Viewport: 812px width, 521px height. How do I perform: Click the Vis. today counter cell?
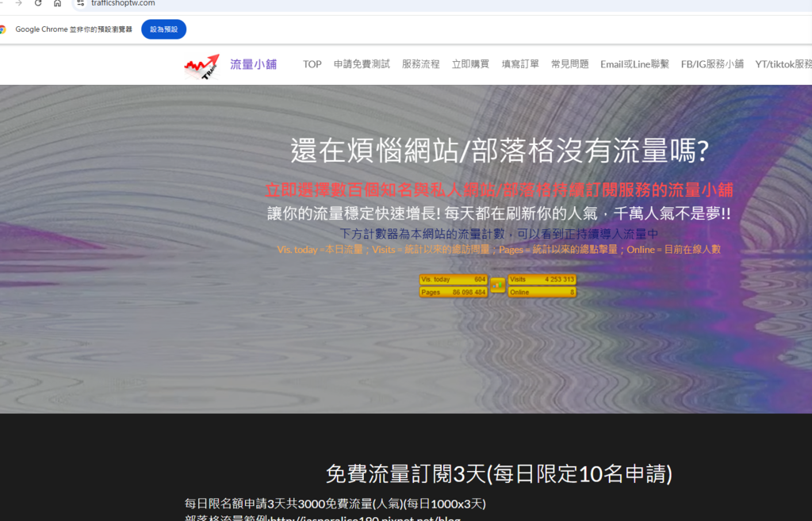click(x=453, y=279)
